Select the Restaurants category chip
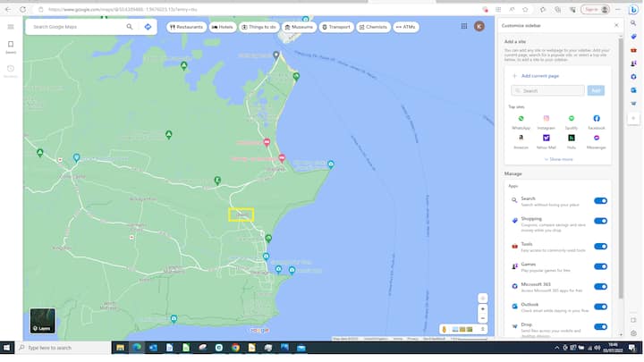The width and height of the screenshot is (644, 362). [x=186, y=27]
